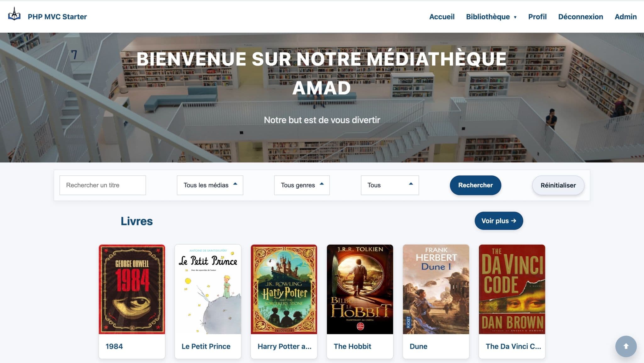Click the scroll-to-top arrow button
The image size is (644, 363).
point(626,346)
